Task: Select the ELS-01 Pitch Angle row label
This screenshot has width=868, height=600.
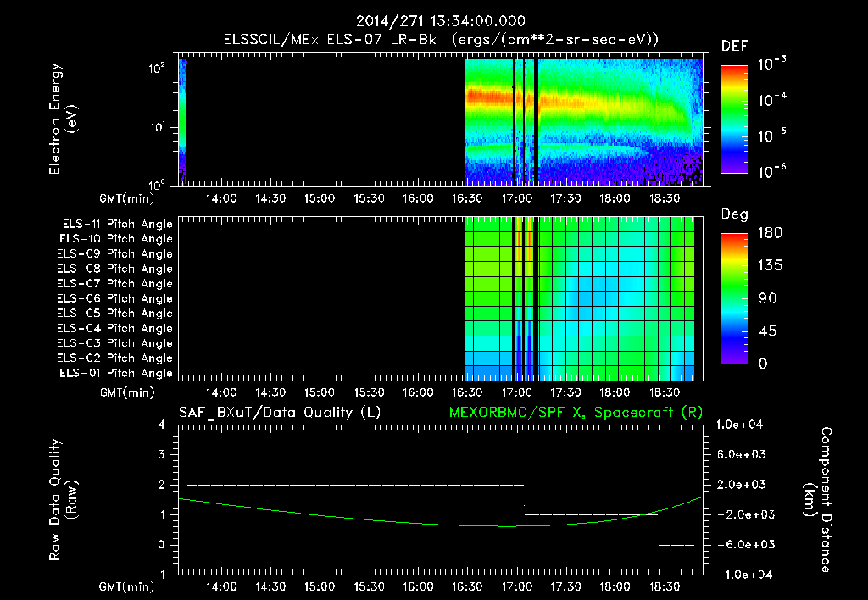Action: tap(116, 373)
